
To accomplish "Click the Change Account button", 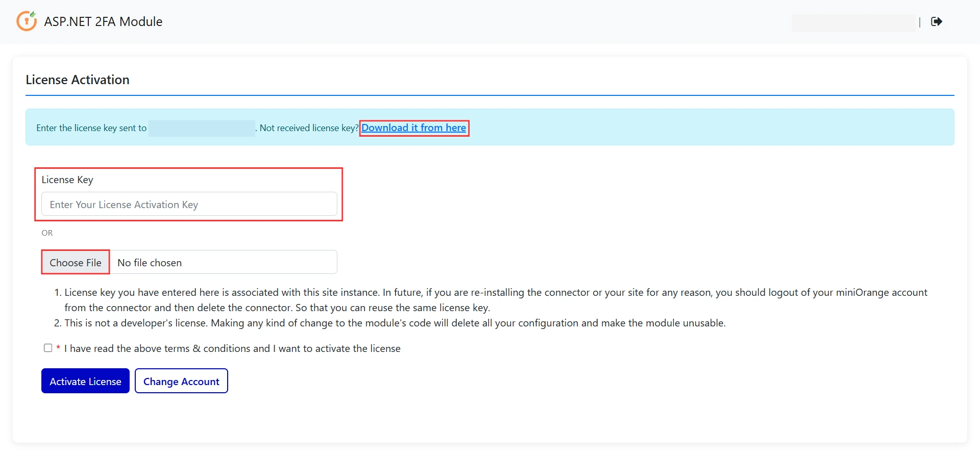I will 181,381.
